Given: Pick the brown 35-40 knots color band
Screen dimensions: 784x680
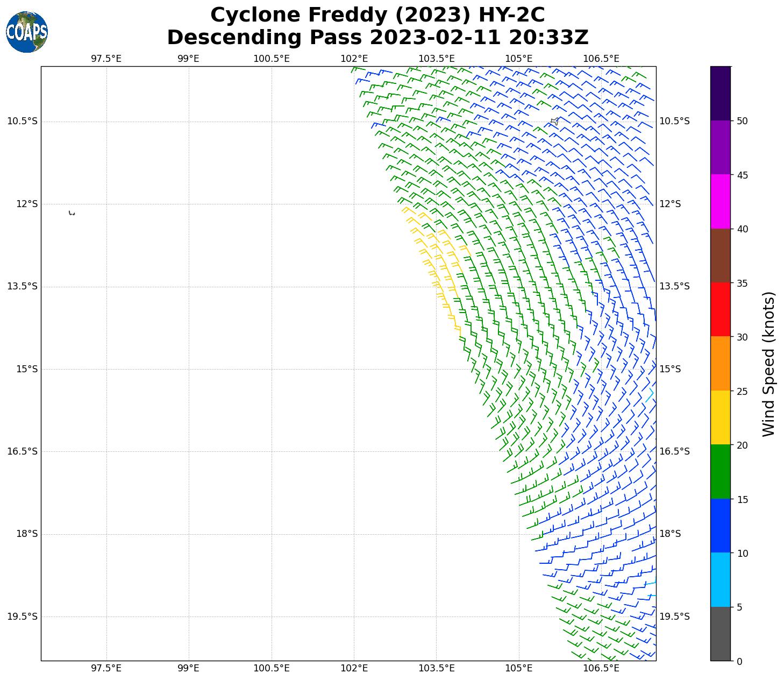Looking at the screenshot, I should click(720, 256).
